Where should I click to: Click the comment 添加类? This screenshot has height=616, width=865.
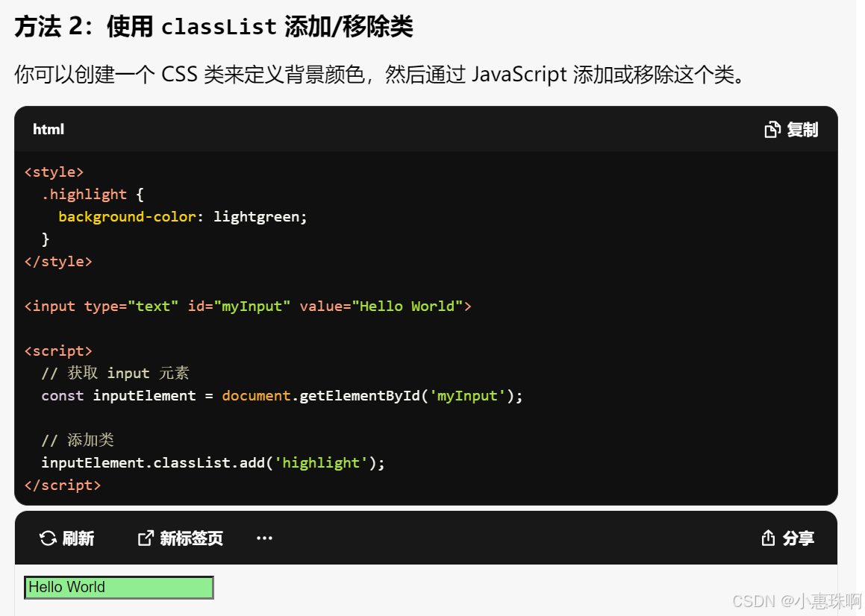[78, 440]
